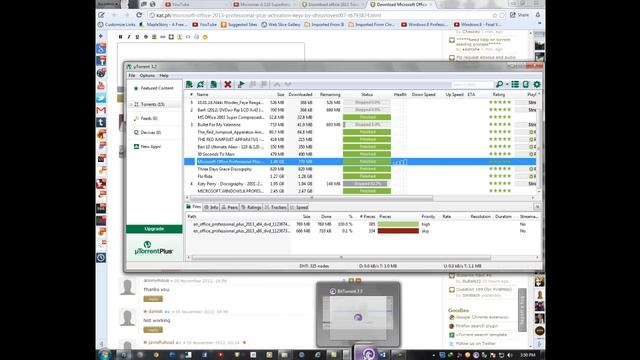Click the Bold icon in comment editor
This screenshot has height=360, width=640.
pos(120,37)
